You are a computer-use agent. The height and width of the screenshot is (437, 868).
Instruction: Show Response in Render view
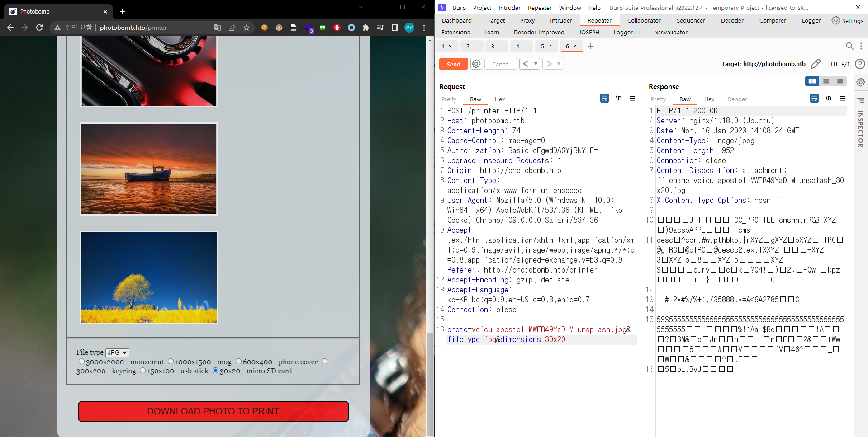click(x=737, y=99)
